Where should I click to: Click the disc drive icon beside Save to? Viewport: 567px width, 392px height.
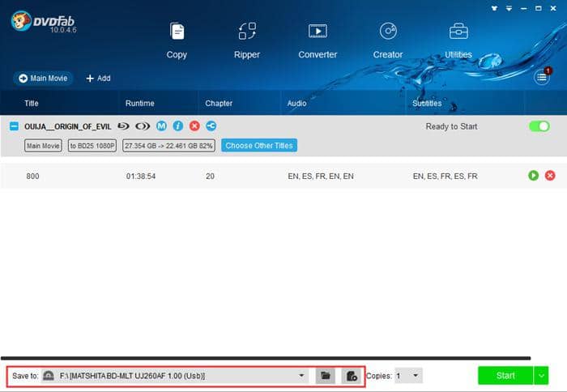coord(48,376)
